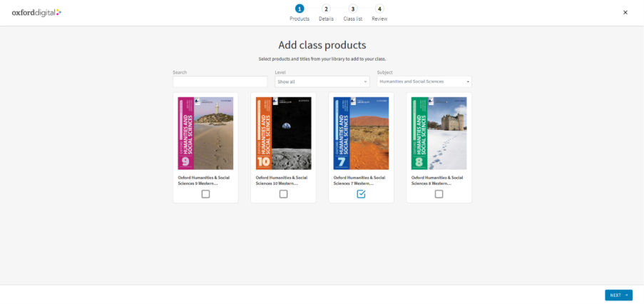
Task: Click the Oxford Digital logo
Action: point(36,12)
